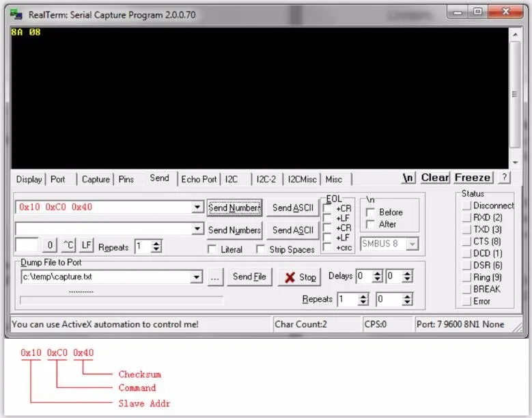
Task: Open the Pins tab
Action: 126,179
